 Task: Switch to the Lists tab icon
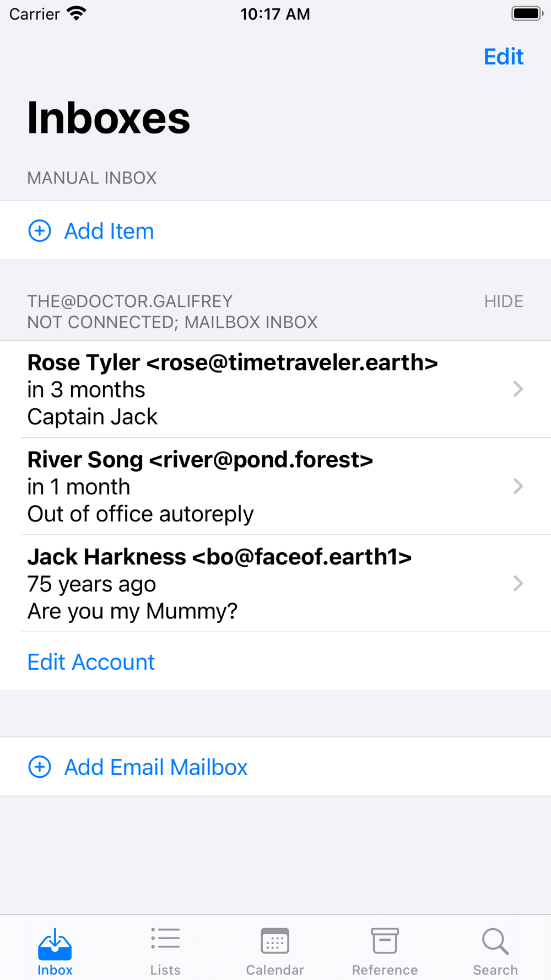pyautogui.click(x=165, y=939)
